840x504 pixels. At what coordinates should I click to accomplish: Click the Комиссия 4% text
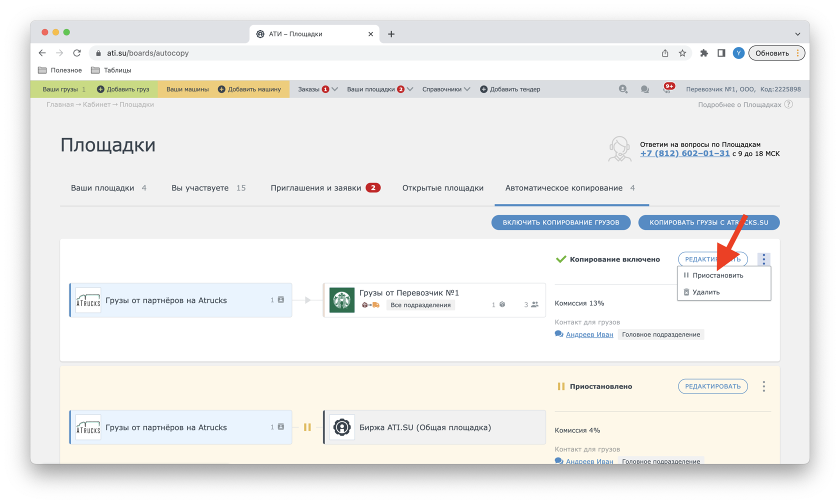(x=577, y=430)
